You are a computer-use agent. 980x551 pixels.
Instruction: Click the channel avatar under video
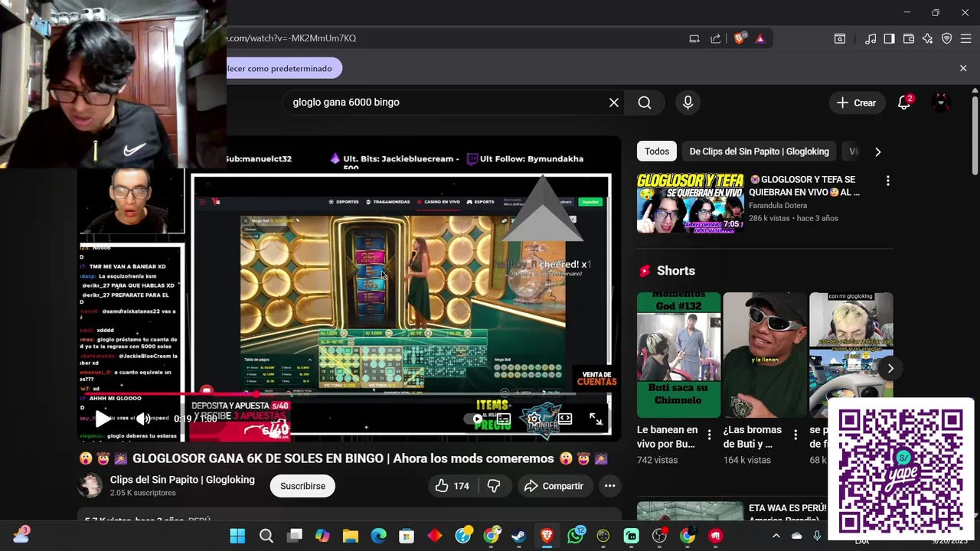coord(90,486)
